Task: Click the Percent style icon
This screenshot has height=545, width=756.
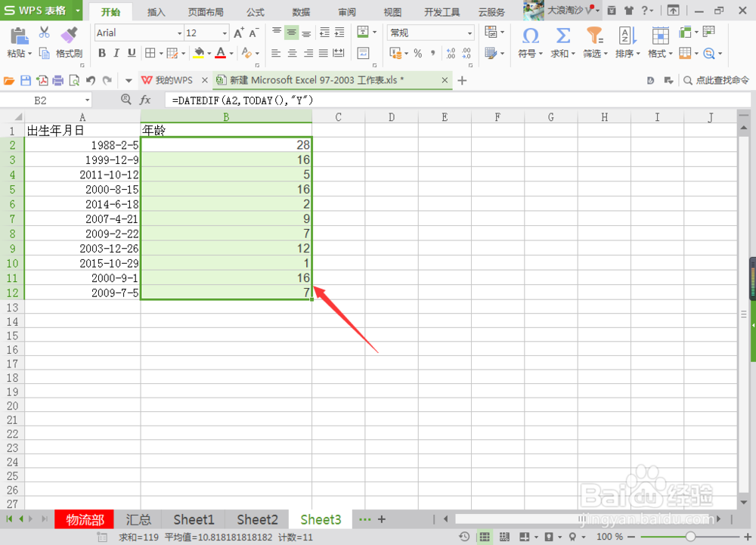Action: pyautogui.click(x=417, y=53)
